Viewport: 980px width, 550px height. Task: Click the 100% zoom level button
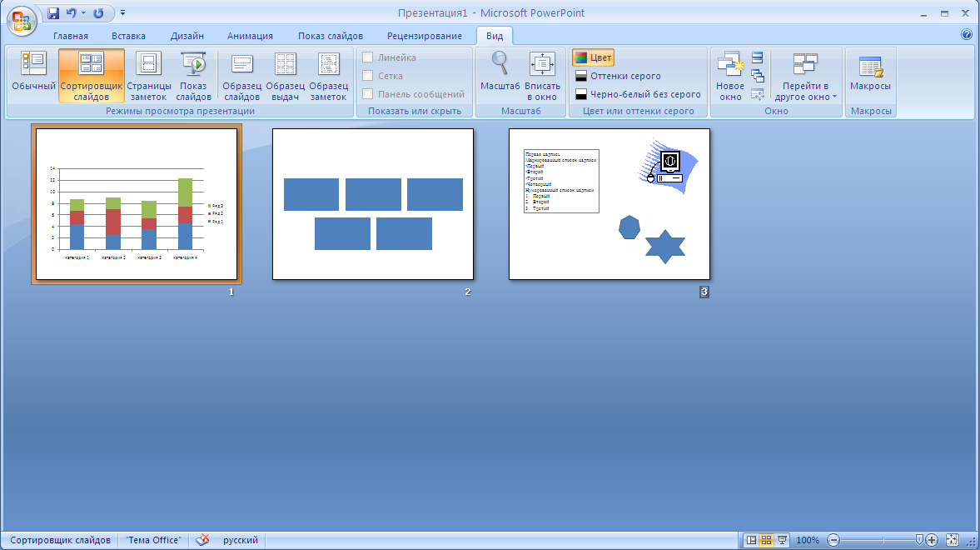pos(808,540)
